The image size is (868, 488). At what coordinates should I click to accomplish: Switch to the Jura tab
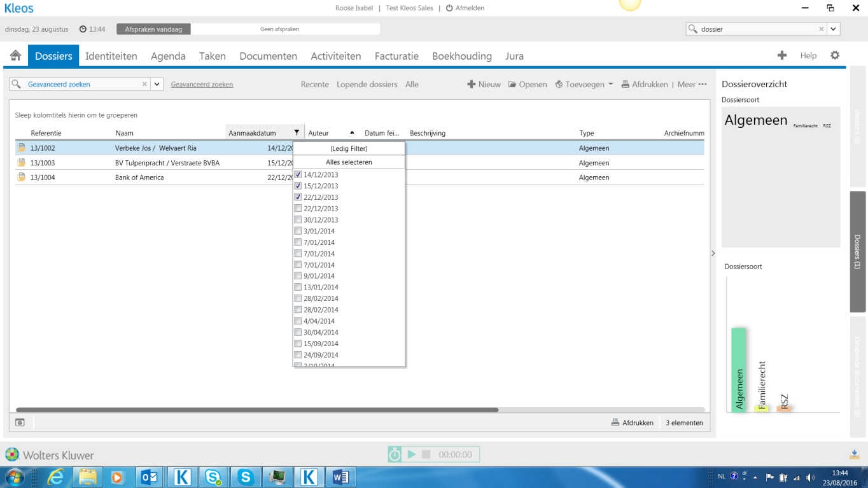[514, 56]
